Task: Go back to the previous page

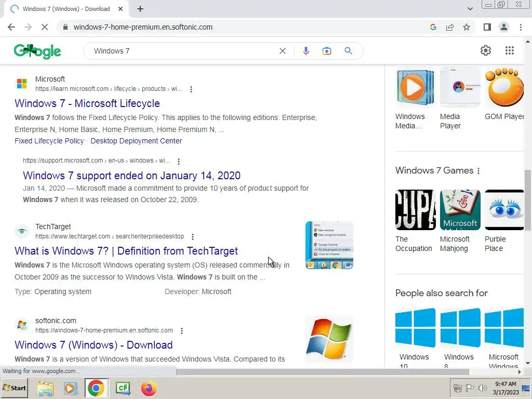Action: pyautogui.click(x=11, y=27)
